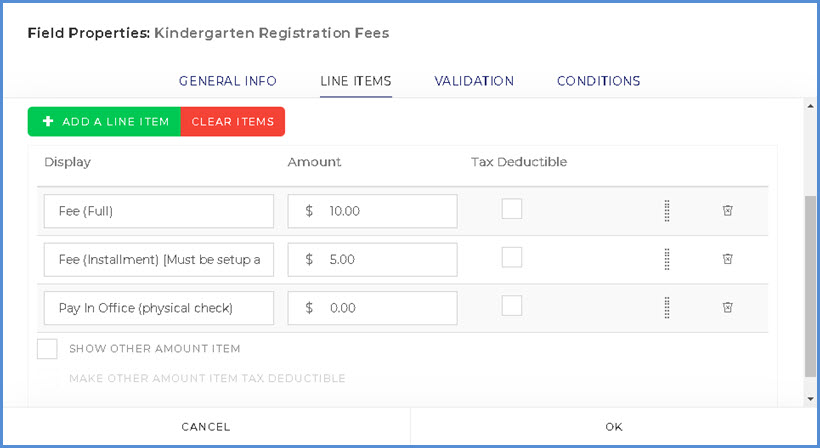This screenshot has height=448, width=820.
Task: Check Tax Deductible for Fee (Installment)
Action: coord(512,257)
